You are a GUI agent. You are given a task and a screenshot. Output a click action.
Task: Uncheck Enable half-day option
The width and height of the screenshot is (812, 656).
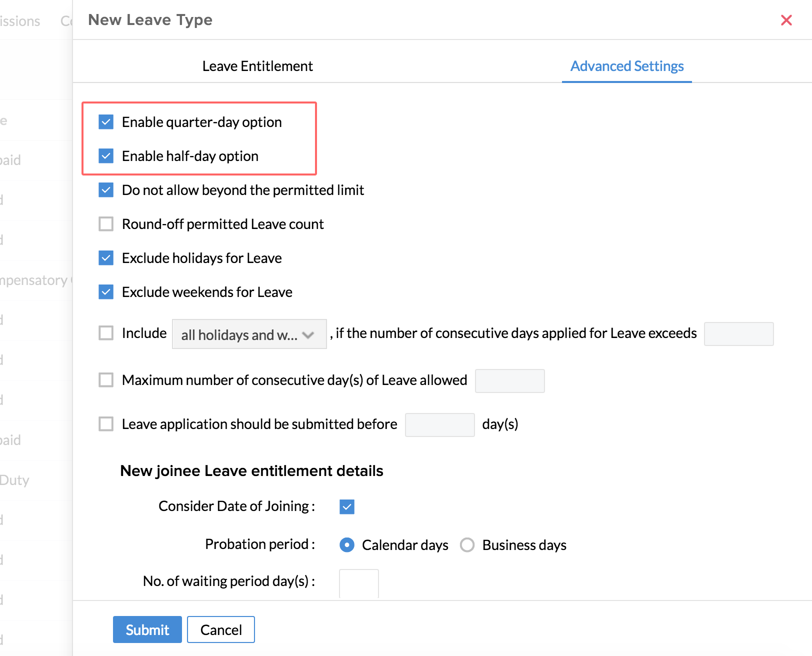pyautogui.click(x=106, y=156)
